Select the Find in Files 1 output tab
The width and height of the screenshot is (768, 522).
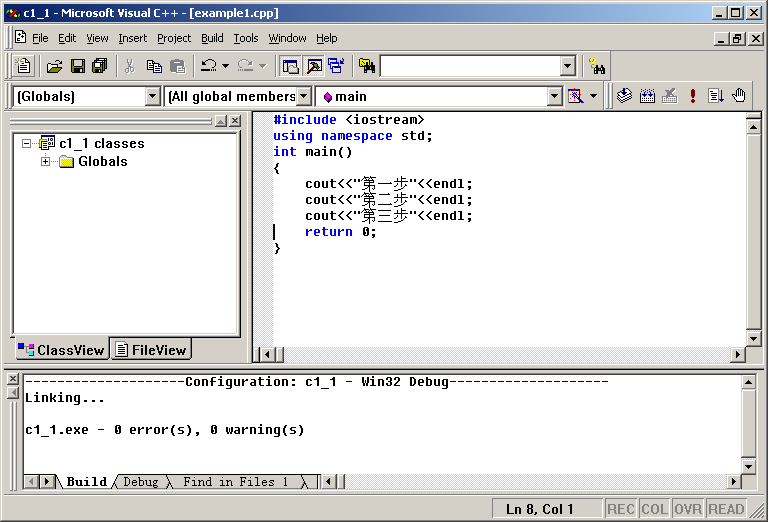[x=235, y=482]
